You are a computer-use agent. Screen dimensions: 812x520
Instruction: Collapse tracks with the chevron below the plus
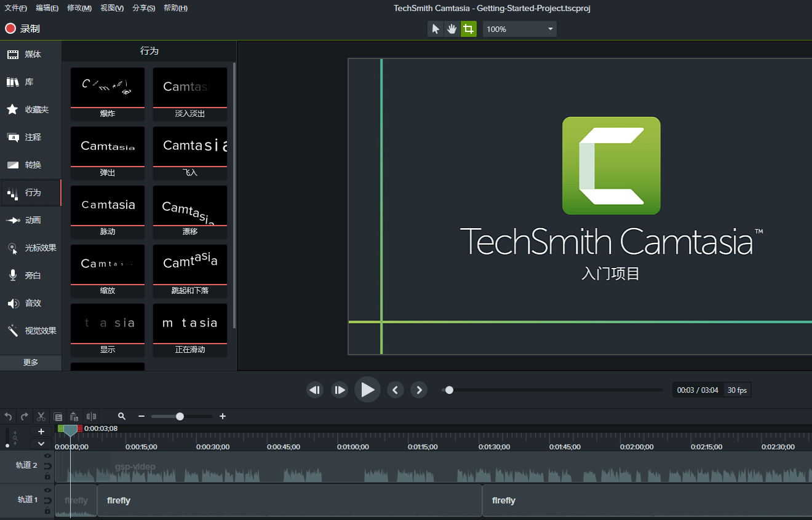(41, 444)
